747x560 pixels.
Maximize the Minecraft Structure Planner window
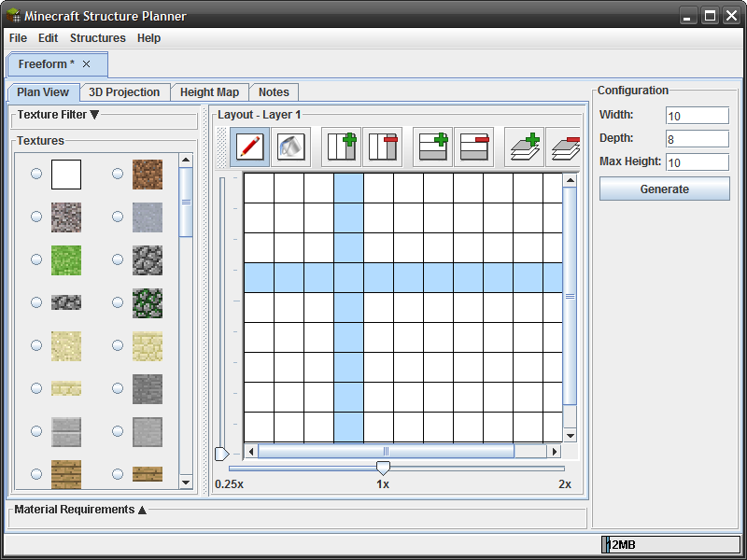710,16
